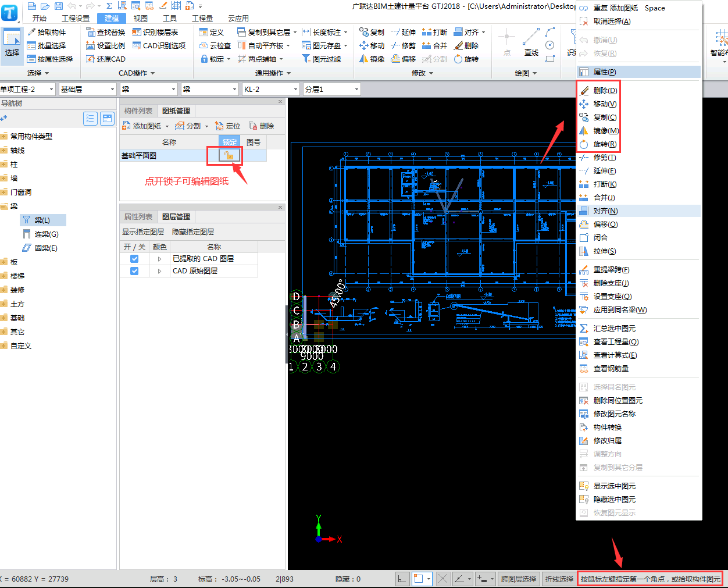Choose 对齐(N) from context menu
The height and width of the screenshot is (588, 728).
click(x=639, y=211)
